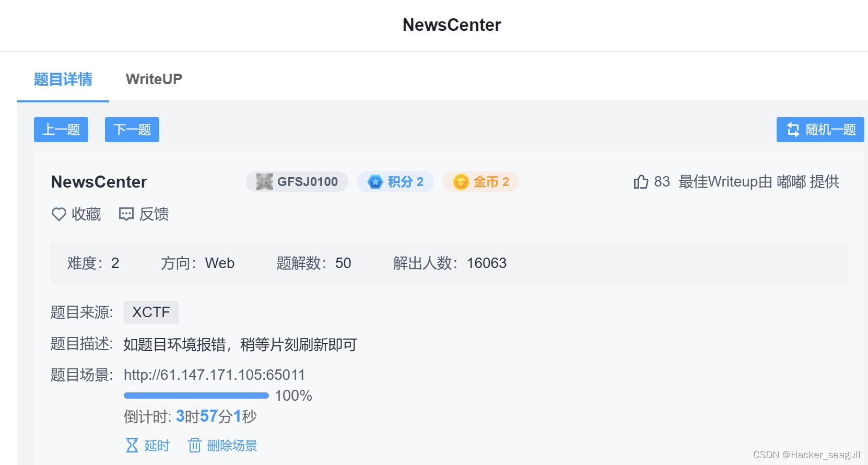868x465 pixels.
Task: Open the feedback comment icon
Action: pyautogui.click(x=125, y=214)
